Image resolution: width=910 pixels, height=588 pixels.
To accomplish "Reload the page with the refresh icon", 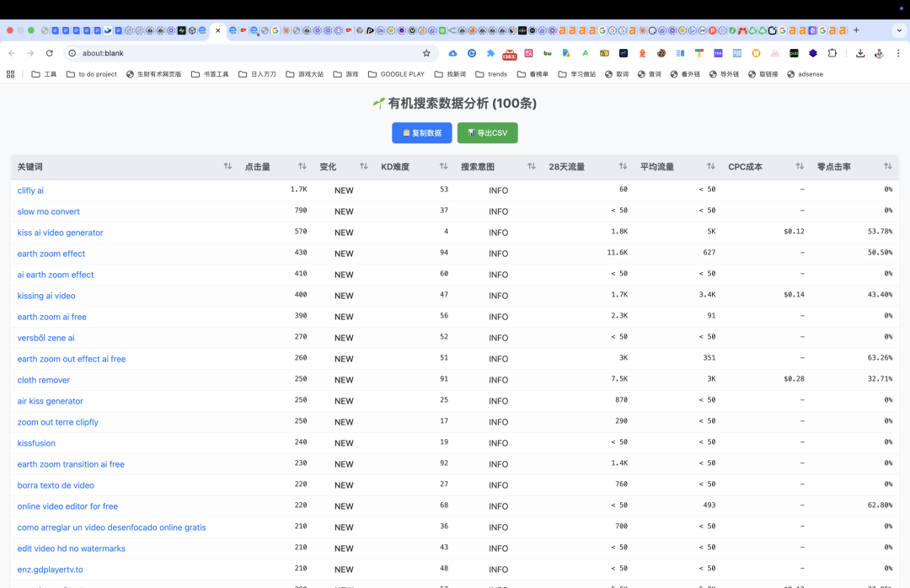I will point(50,53).
